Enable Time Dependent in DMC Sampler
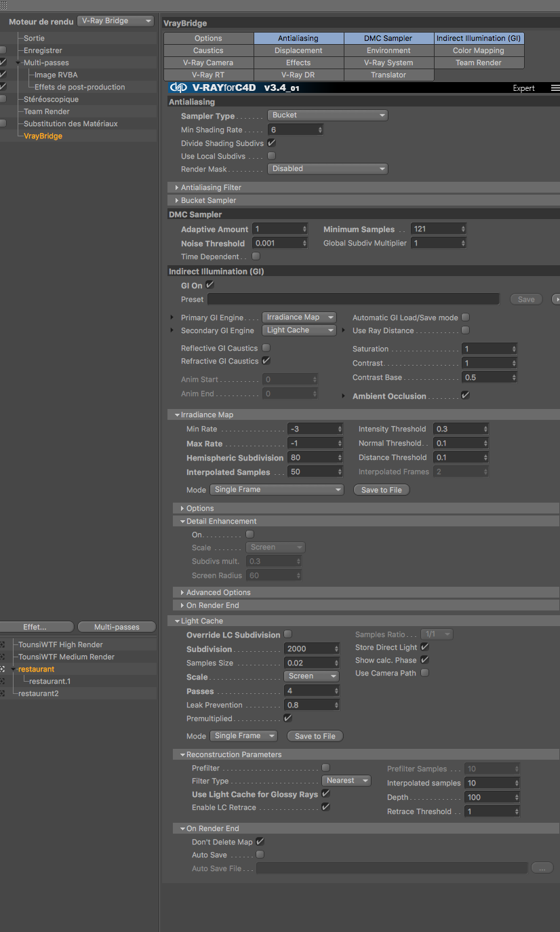Image resolution: width=560 pixels, height=932 pixels. pos(256,256)
